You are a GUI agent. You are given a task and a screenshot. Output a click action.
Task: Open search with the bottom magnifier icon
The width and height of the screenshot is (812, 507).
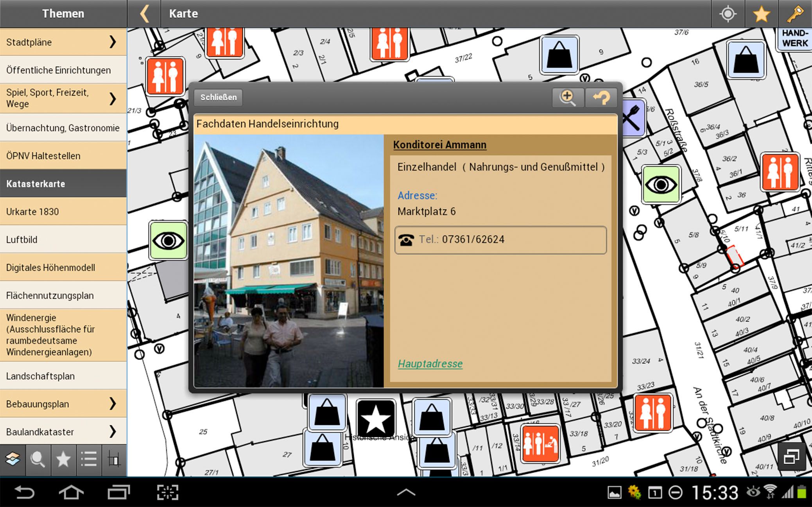click(38, 459)
